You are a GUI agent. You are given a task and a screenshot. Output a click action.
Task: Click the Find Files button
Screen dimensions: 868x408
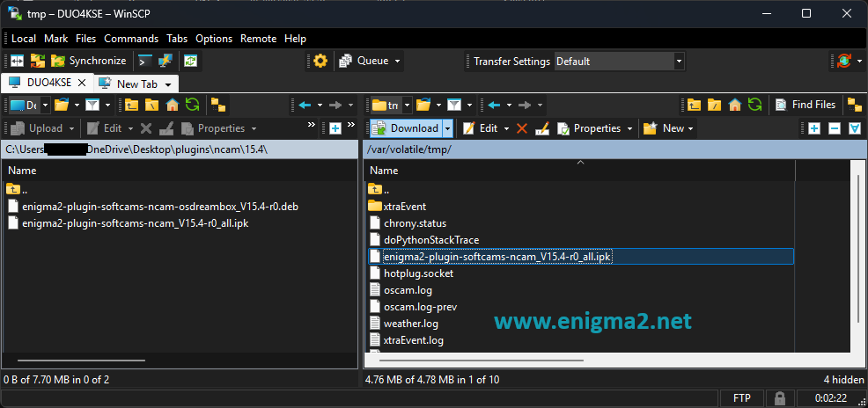(805, 105)
